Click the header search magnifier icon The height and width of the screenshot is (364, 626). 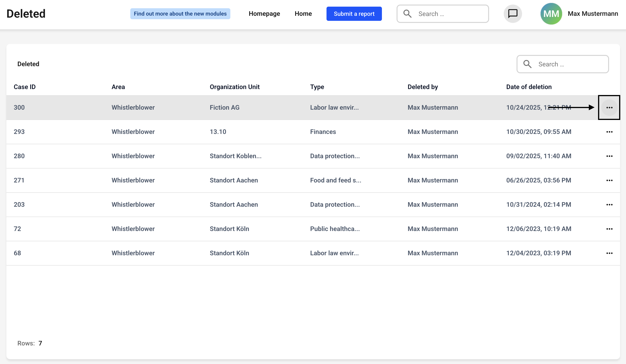tap(407, 14)
